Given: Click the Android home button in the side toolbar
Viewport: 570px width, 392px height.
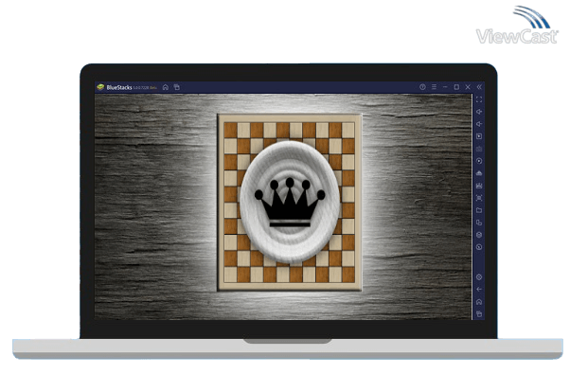Looking at the screenshot, I should 479,302.
